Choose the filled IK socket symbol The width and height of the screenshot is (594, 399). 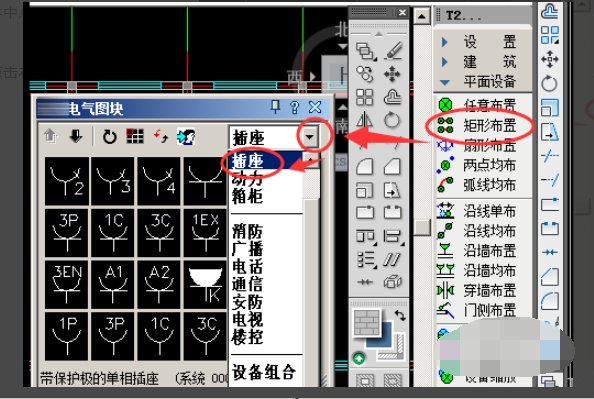click(x=205, y=285)
